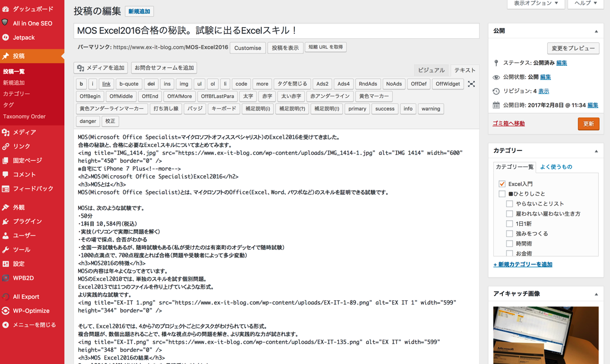Open the 固定ページ pages icon
The height and width of the screenshot is (364, 610).
(6, 160)
